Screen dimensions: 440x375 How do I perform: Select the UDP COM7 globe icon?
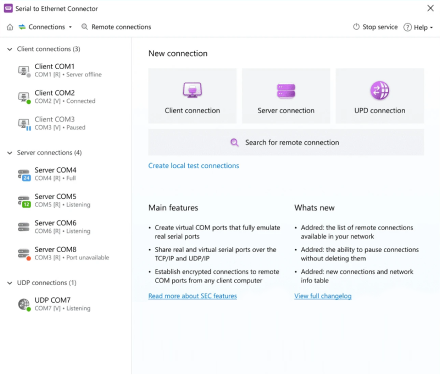(x=24, y=304)
